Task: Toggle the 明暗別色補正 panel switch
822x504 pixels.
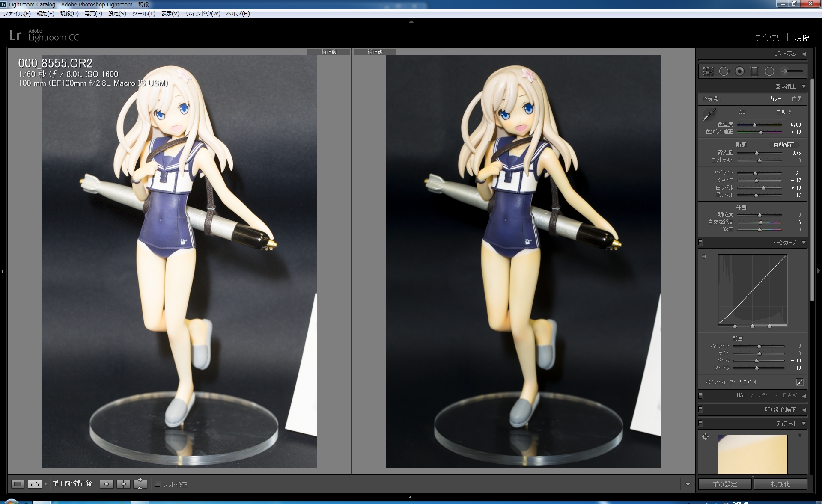Action: [x=700, y=409]
